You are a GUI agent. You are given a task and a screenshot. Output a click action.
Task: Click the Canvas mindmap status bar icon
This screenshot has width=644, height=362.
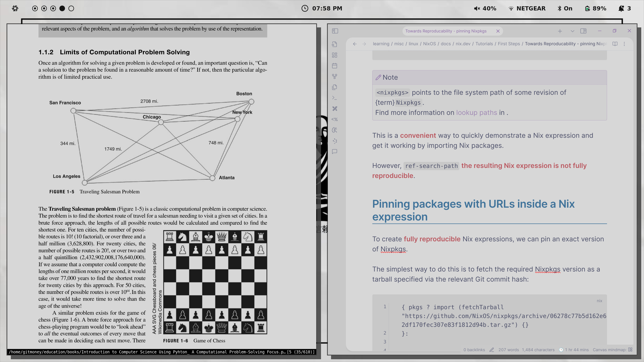tap(630, 350)
